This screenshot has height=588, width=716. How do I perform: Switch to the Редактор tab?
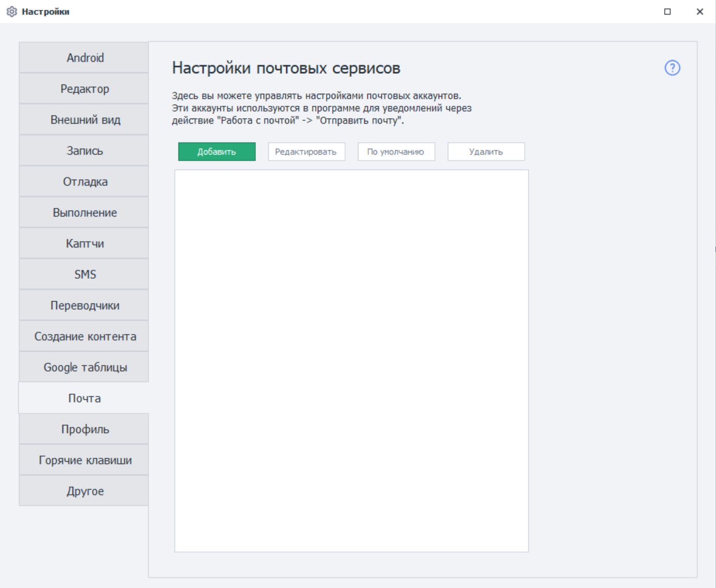pos(84,89)
